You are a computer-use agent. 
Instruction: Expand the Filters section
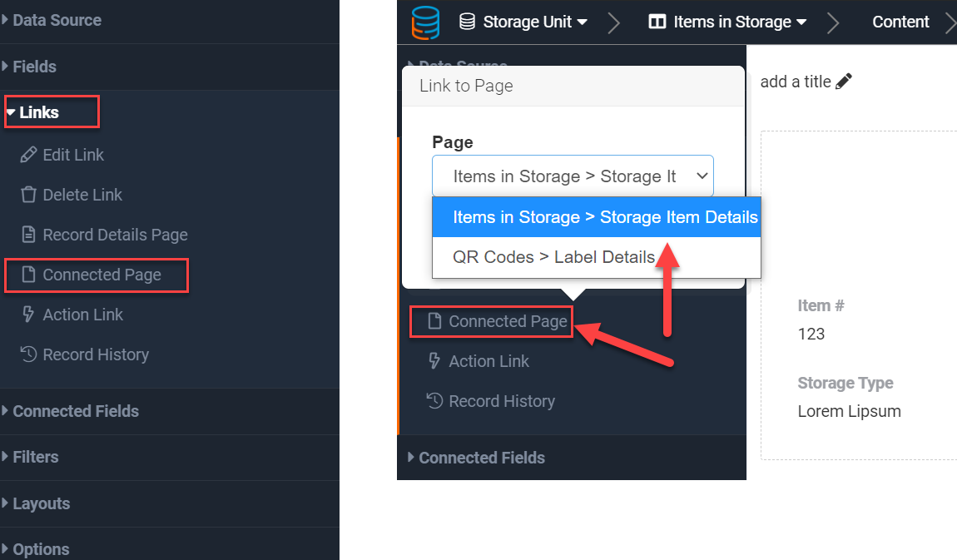tap(37, 457)
